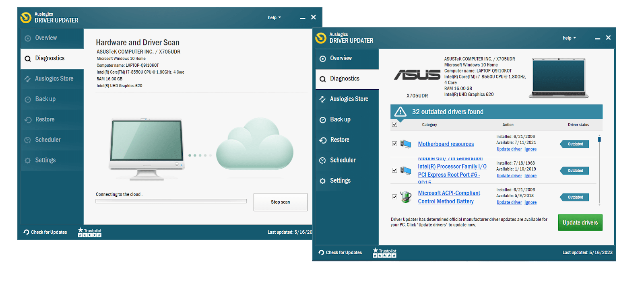Image resolution: width=644 pixels, height=284 pixels.
Task: Click the Category column header
Action: click(429, 125)
